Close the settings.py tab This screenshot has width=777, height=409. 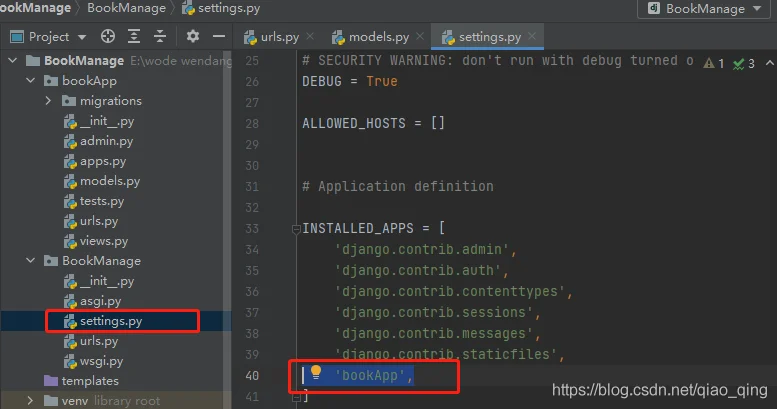pos(532,36)
